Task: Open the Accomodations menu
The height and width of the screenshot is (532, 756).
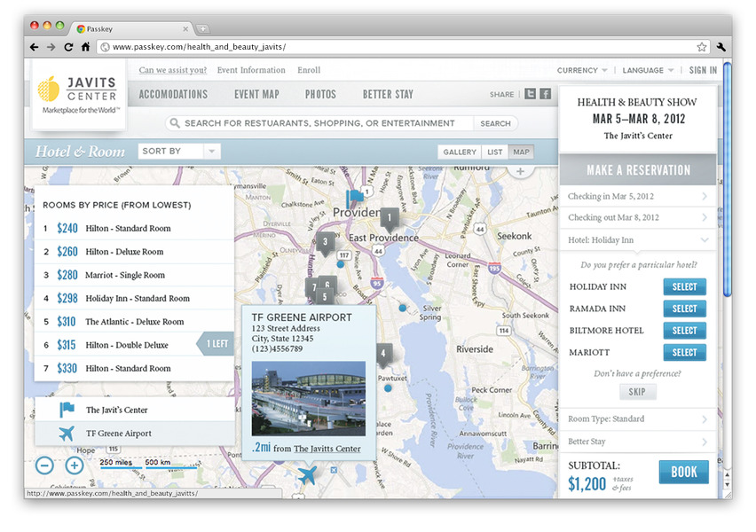Action: [x=173, y=94]
